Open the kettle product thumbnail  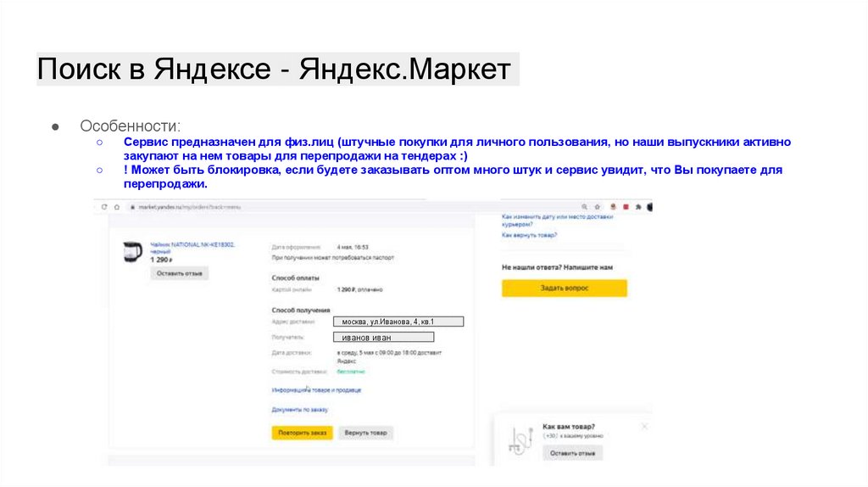pos(132,252)
